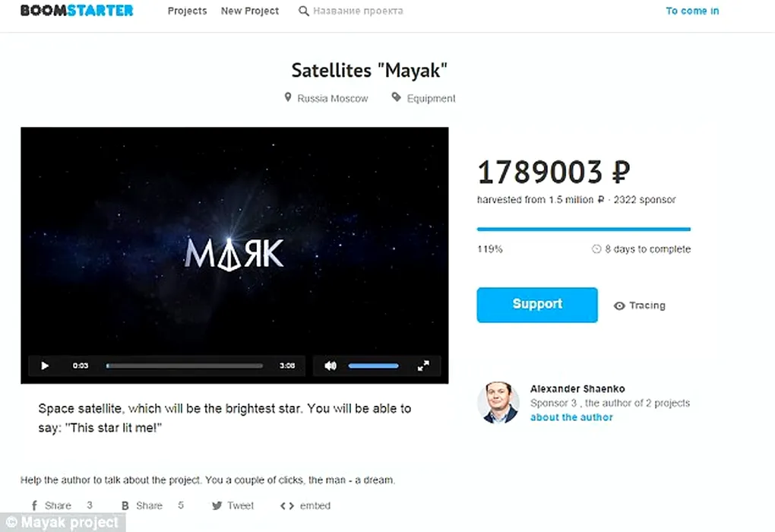This screenshot has width=775, height=532.
Task: Seek along the video progress bar
Action: (x=185, y=366)
